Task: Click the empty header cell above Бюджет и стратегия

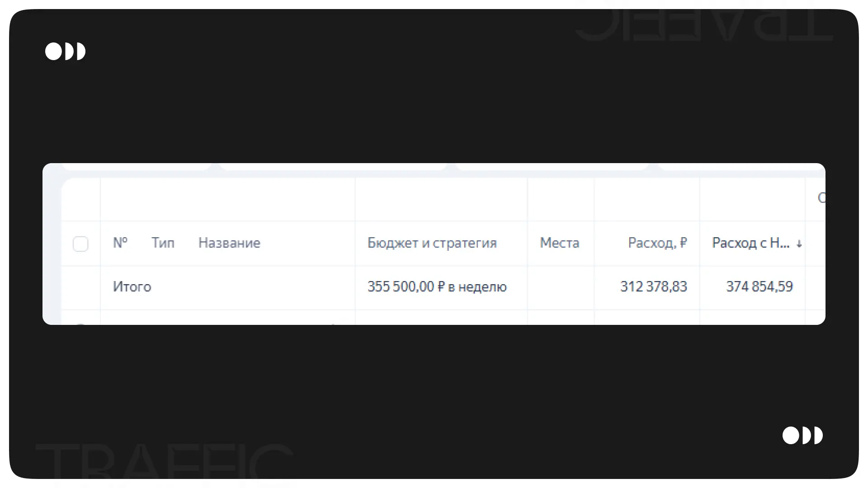Action: tap(441, 199)
